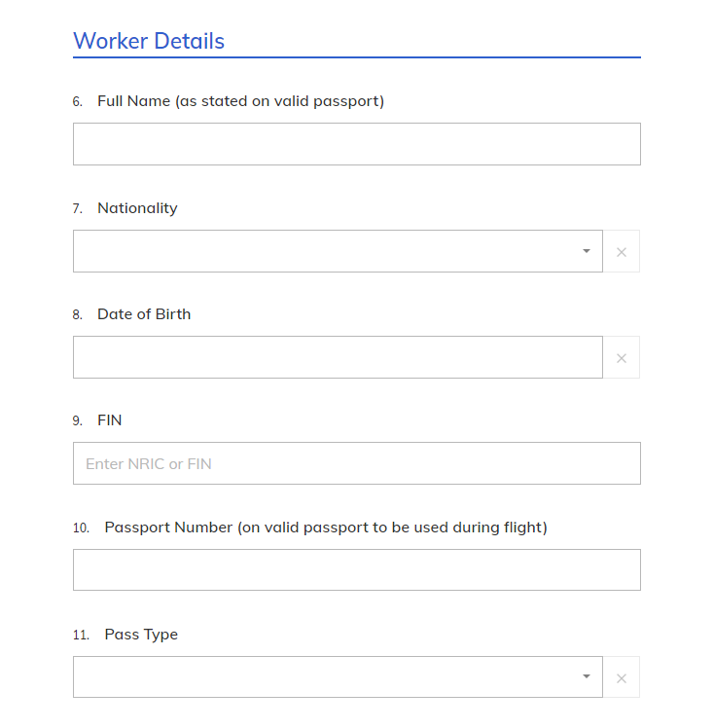This screenshot has height=728, width=714.
Task: Click the Enter NRIC or FIN field
Action: [x=356, y=463]
